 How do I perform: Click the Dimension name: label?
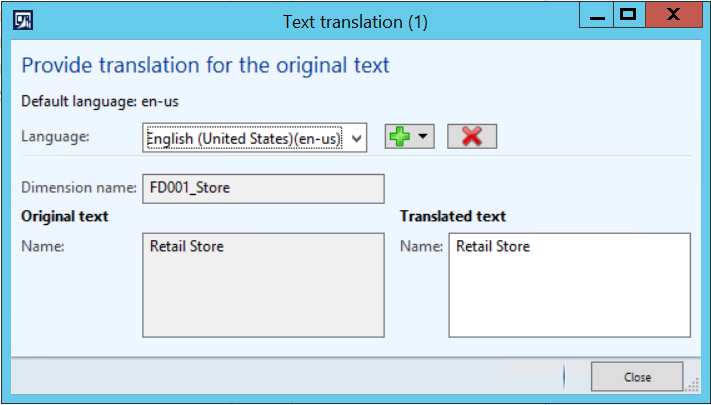[x=78, y=188]
